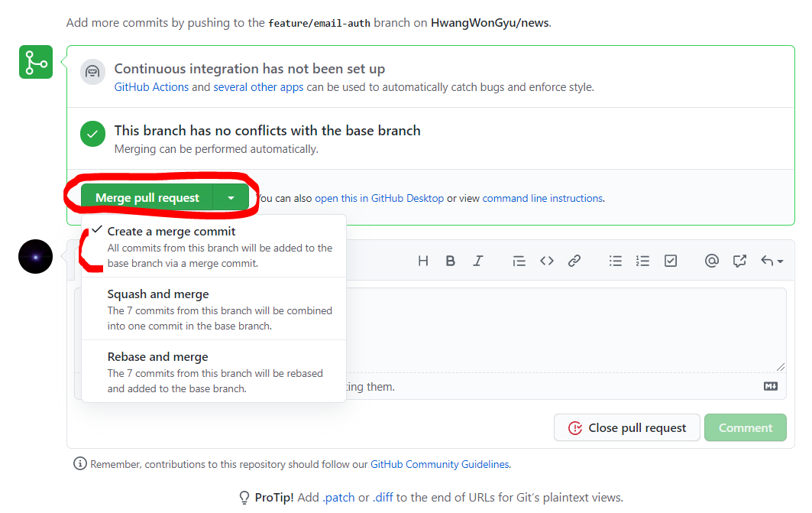Open this in GitHub Desktop link

pos(379,198)
